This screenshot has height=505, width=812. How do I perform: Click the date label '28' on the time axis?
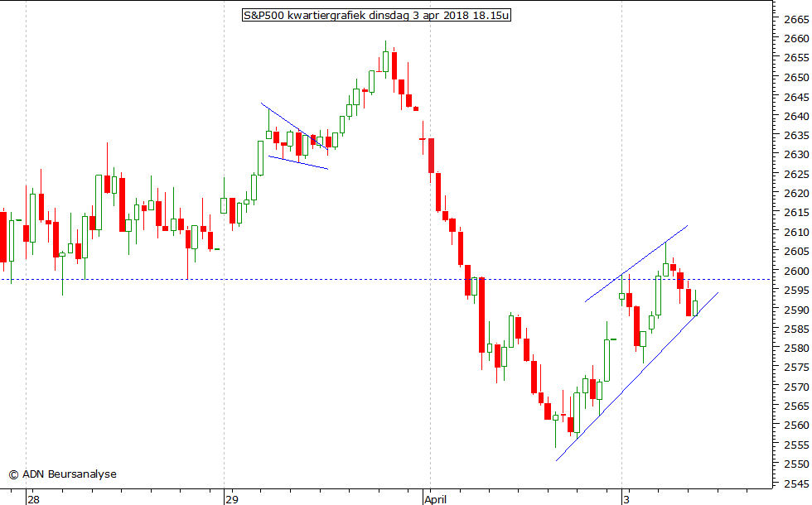tap(34, 499)
